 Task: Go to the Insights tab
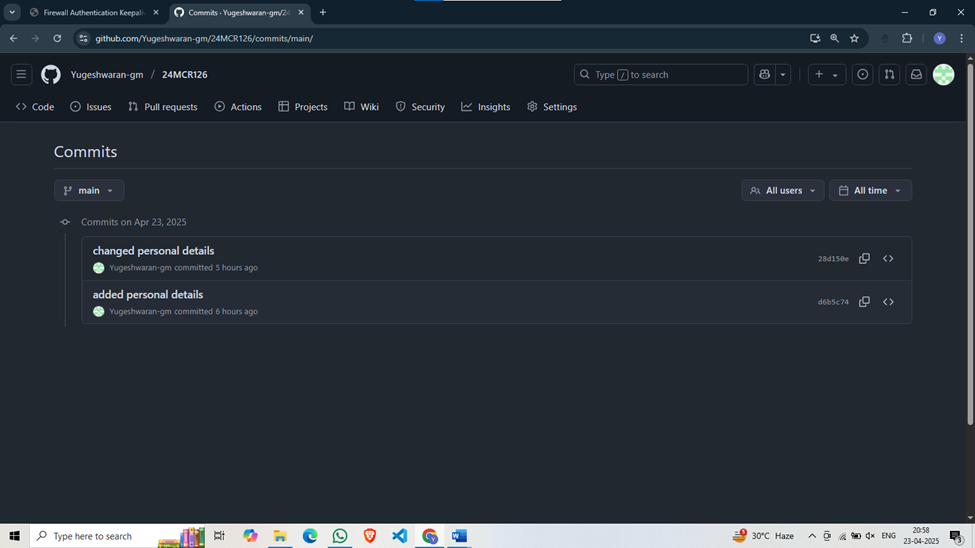tap(486, 107)
